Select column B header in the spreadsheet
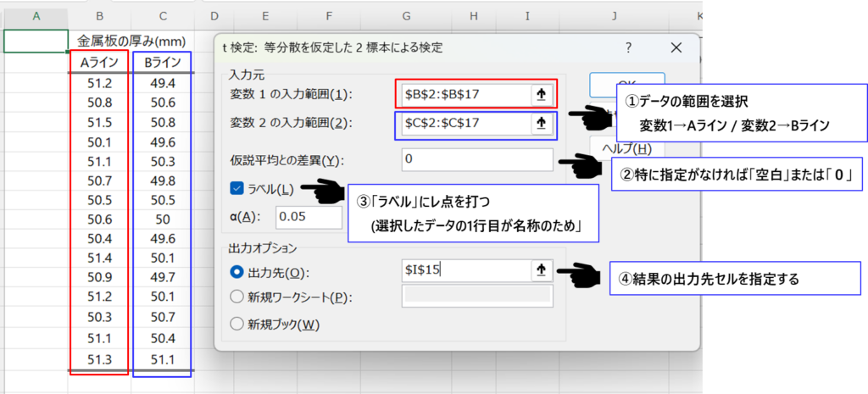 [x=100, y=16]
